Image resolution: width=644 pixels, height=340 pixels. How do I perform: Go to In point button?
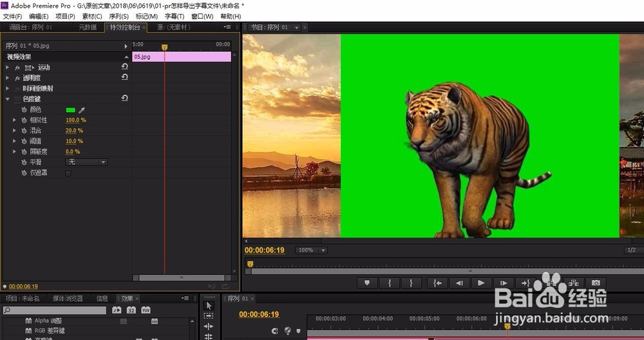437,283
